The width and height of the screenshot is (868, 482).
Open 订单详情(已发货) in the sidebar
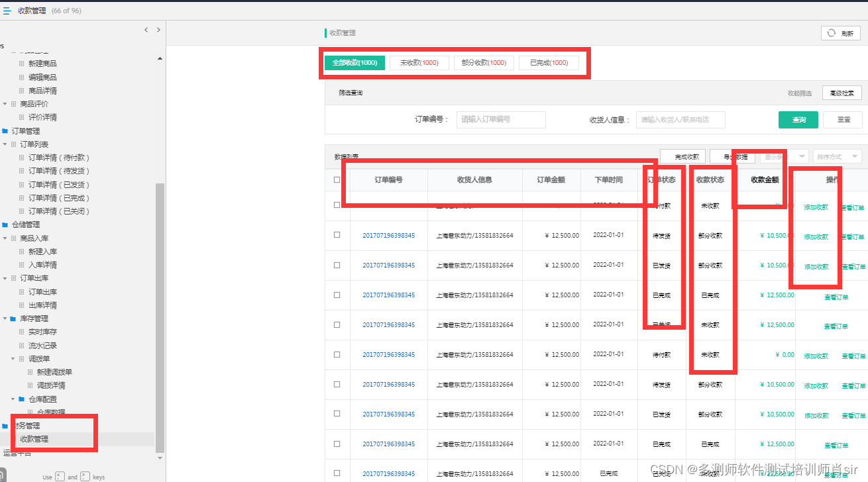(58, 185)
